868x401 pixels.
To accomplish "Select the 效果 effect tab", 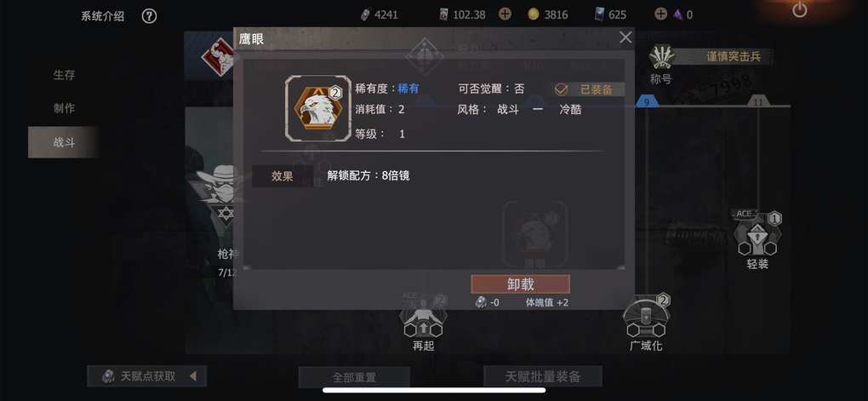I will (x=283, y=176).
